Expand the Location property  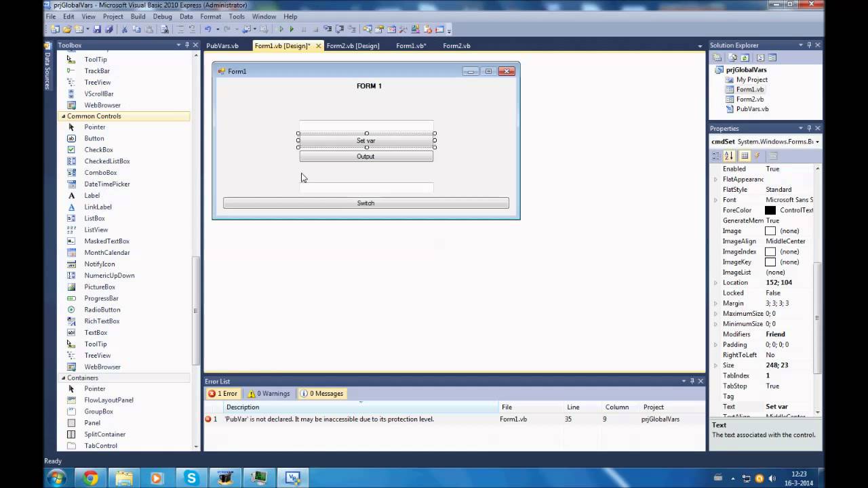(715, 283)
